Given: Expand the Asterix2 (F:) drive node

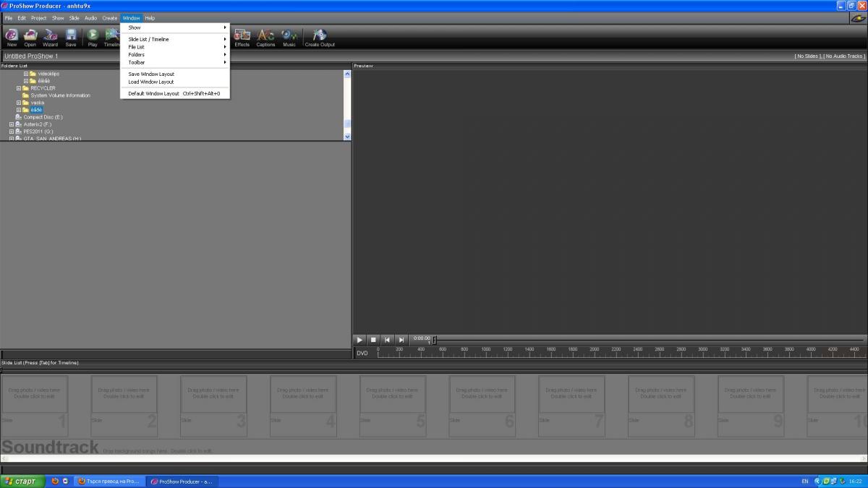Looking at the screenshot, I should pyautogui.click(x=12, y=124).
